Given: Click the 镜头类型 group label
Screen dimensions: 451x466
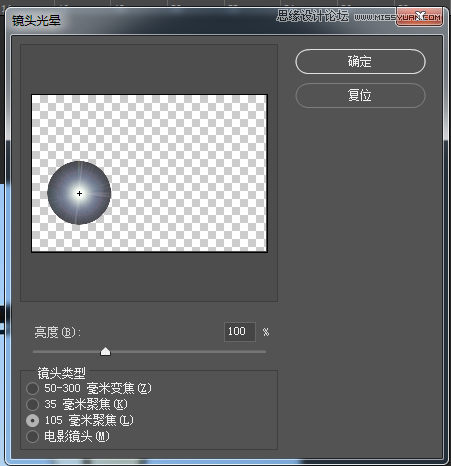Looking at the screenshot, I should [x=61, y=373].
